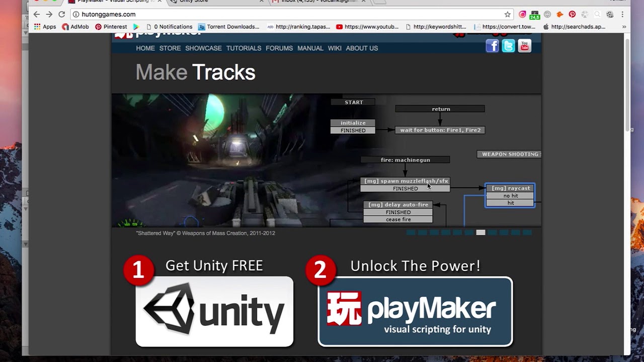The width and height of the screenshot is (644, 362).
Task: Open the SHOWCASE section
Action: 203,48
